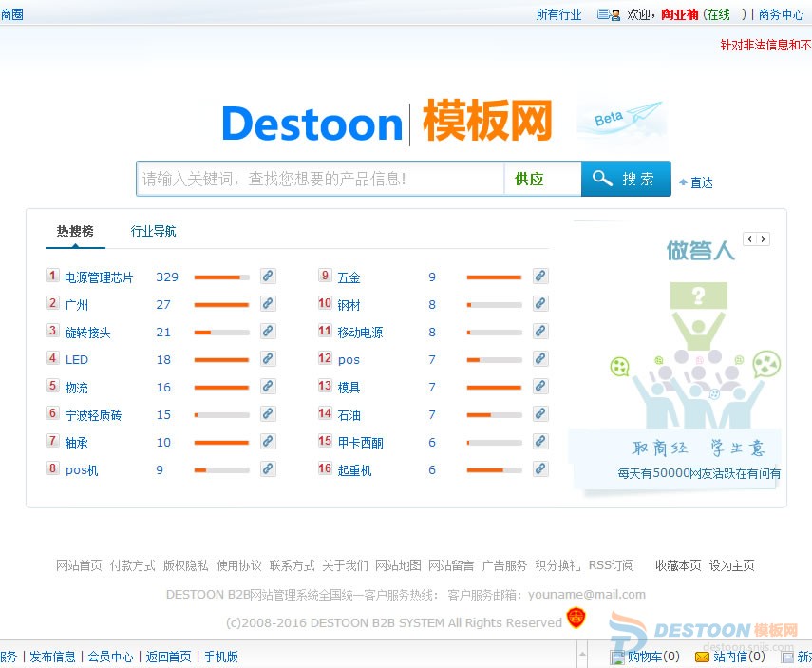This screenshot has height=668, width=812.
Task: Open link icon for 模具 row
Action: tap(540, 386)
